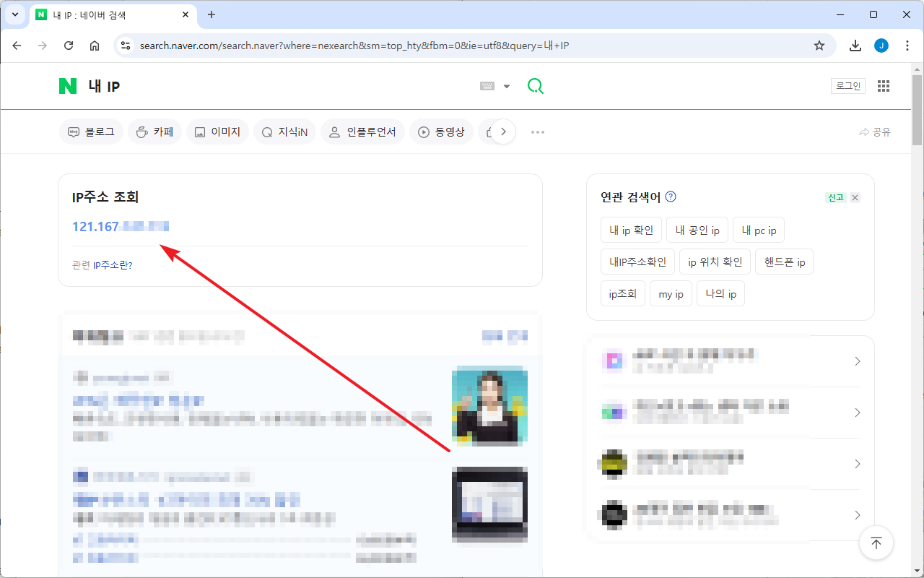Click the 로그인 button

pos(848,86)
